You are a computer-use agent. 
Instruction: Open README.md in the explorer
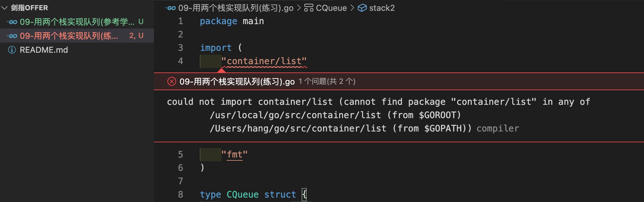pos(44,50)
